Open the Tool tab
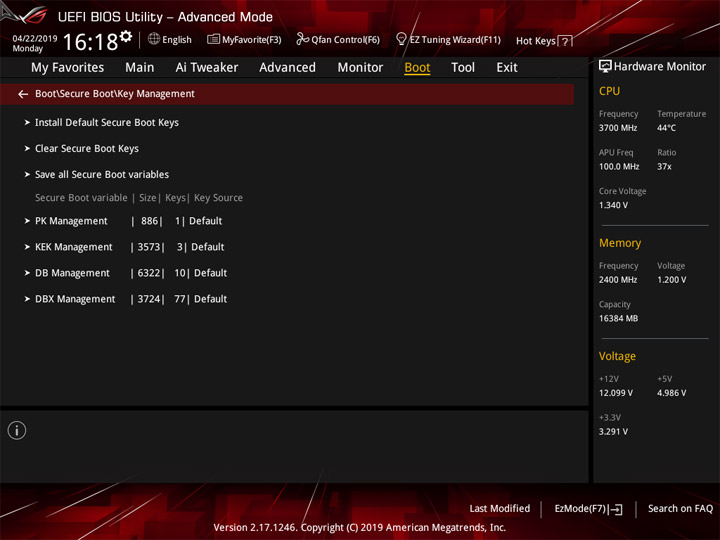 click(x=463, y=68)
